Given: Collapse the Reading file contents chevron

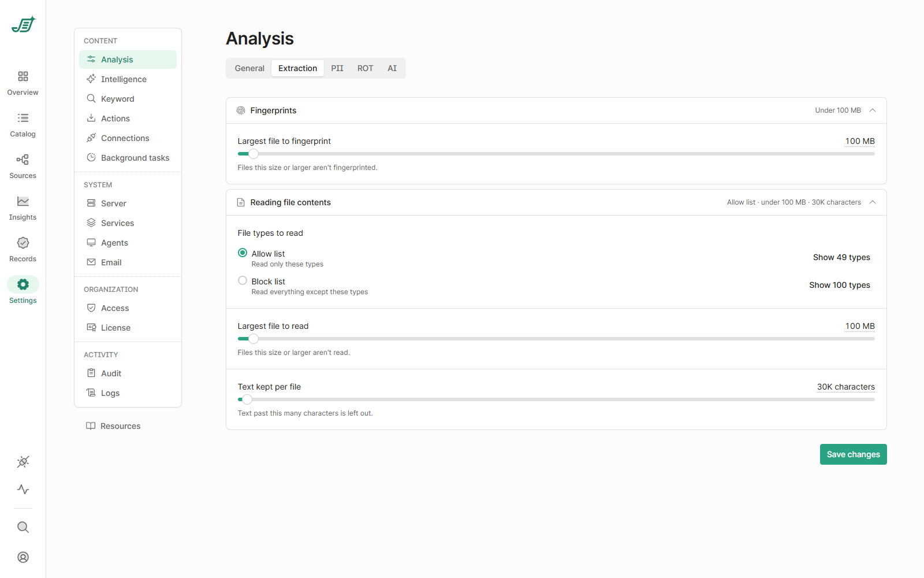Looking at the screenshot, I should [873, 202].
